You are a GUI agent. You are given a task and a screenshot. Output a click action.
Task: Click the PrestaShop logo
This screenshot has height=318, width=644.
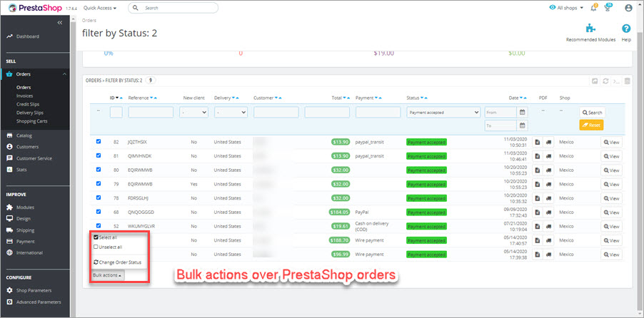(36, 8)
